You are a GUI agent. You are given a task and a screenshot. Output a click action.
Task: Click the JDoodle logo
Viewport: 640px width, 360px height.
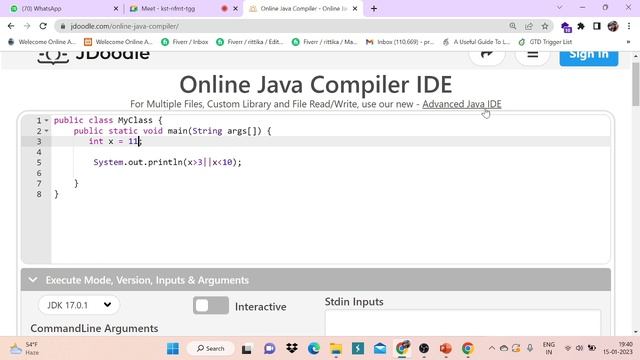pos(93,56)
